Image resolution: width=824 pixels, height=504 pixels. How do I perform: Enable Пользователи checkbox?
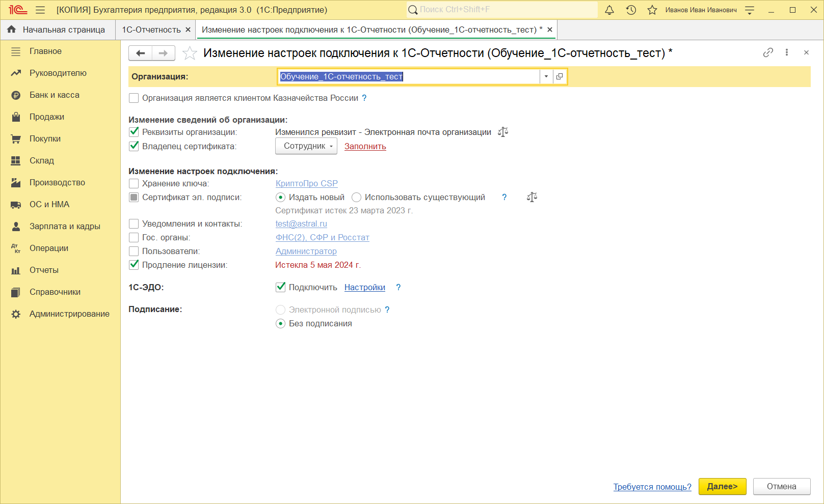click(x=134, y=251)
